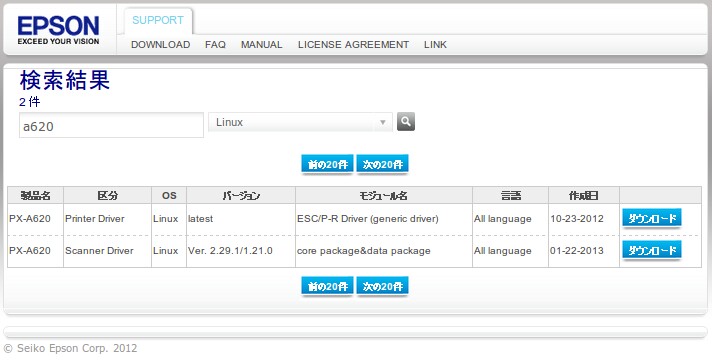Viewport: 712px width, 361px height.
Task: Click the date 10-23-2012
Action: pos(577,218)
